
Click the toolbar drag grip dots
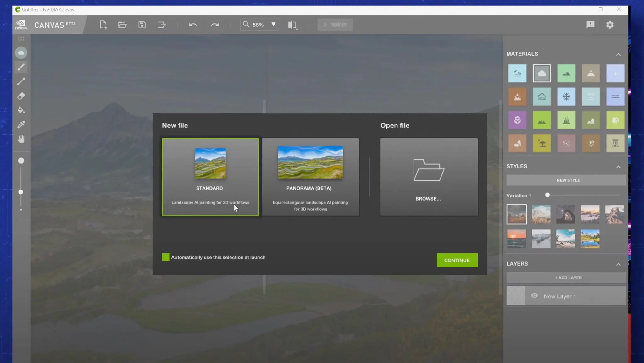pyautogui.click(x=21, y=39)
